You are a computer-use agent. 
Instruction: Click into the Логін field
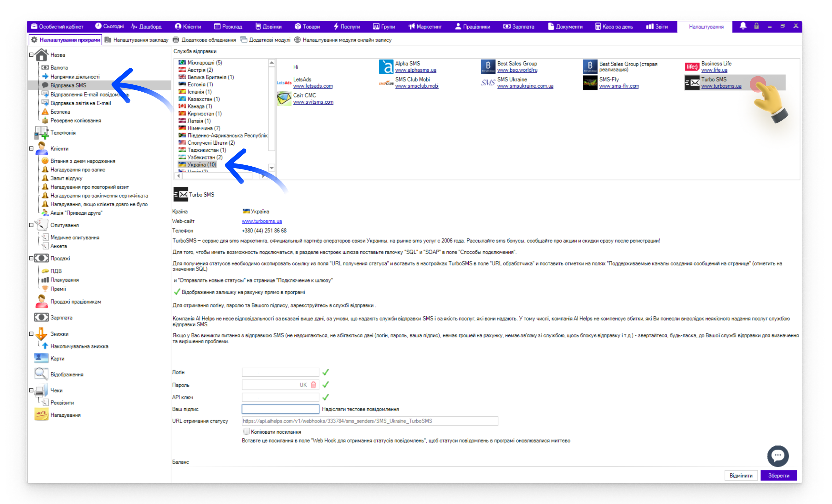click(280, 372)
